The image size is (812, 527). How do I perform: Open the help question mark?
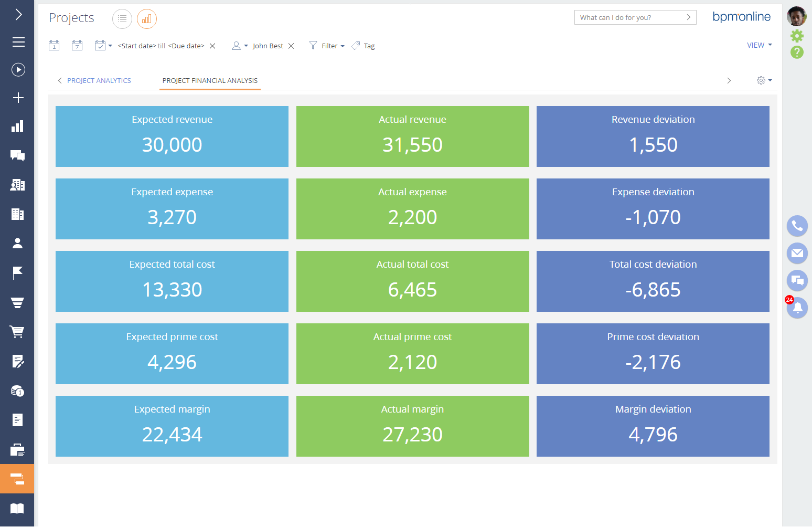pos(797,52)
